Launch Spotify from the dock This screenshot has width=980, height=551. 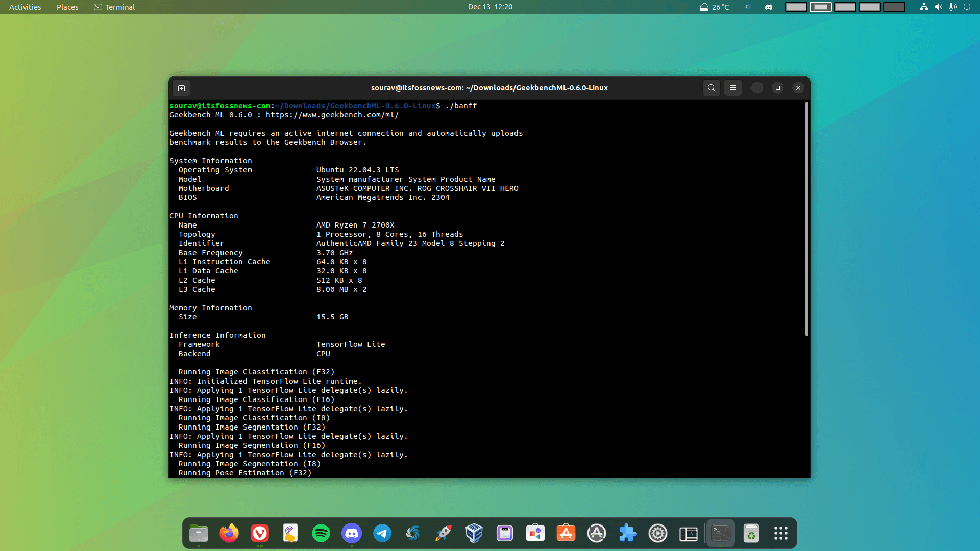coord(321,533)
